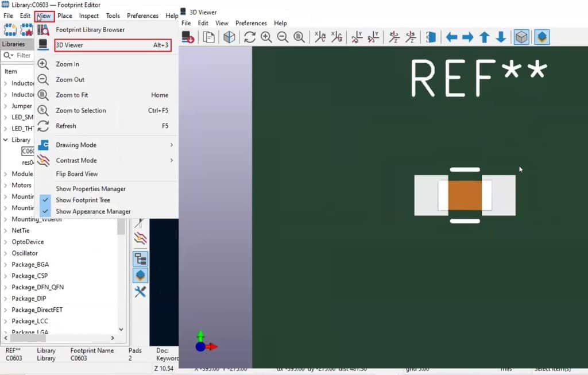
Task: Refresh the 3D view
Action: [x=250, y=37]
